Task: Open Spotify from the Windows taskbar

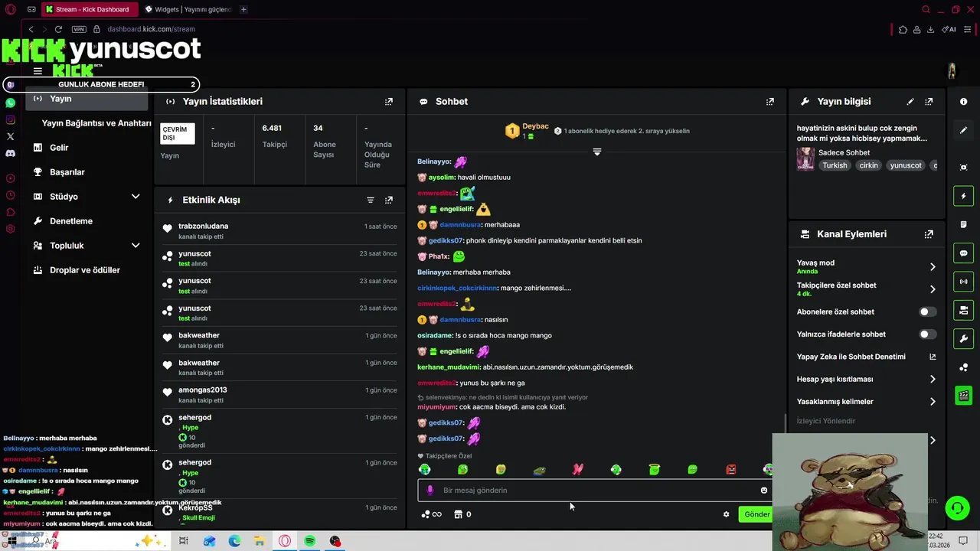Action: pos(310,541)
